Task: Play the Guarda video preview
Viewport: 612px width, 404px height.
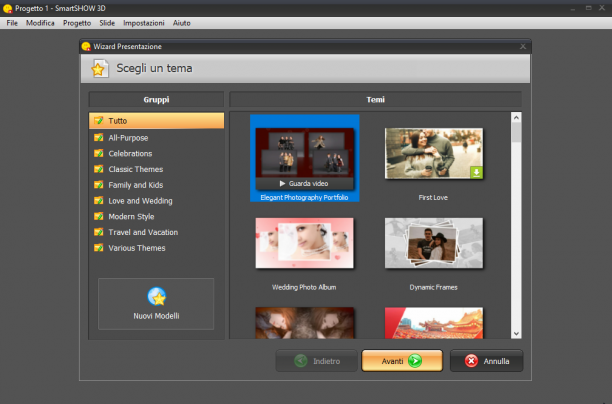Action: click(x=304, y=183)
